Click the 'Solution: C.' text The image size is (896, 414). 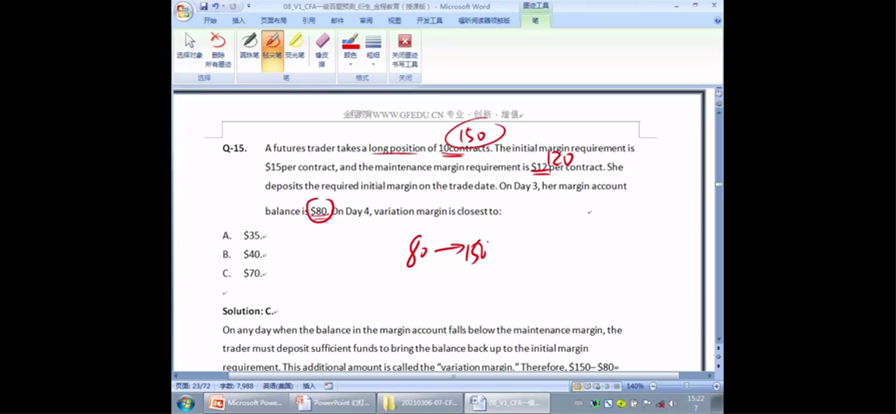(247, 311)
